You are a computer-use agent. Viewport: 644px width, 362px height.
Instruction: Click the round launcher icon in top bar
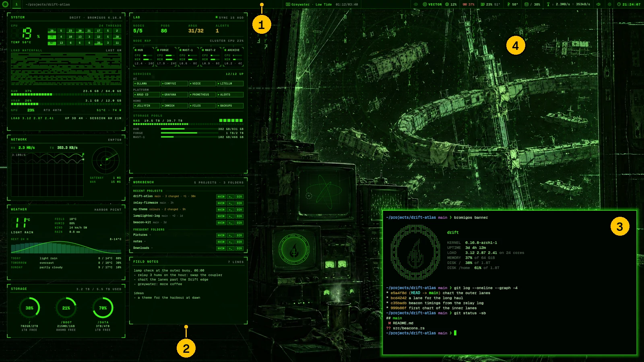pos(5,4)
